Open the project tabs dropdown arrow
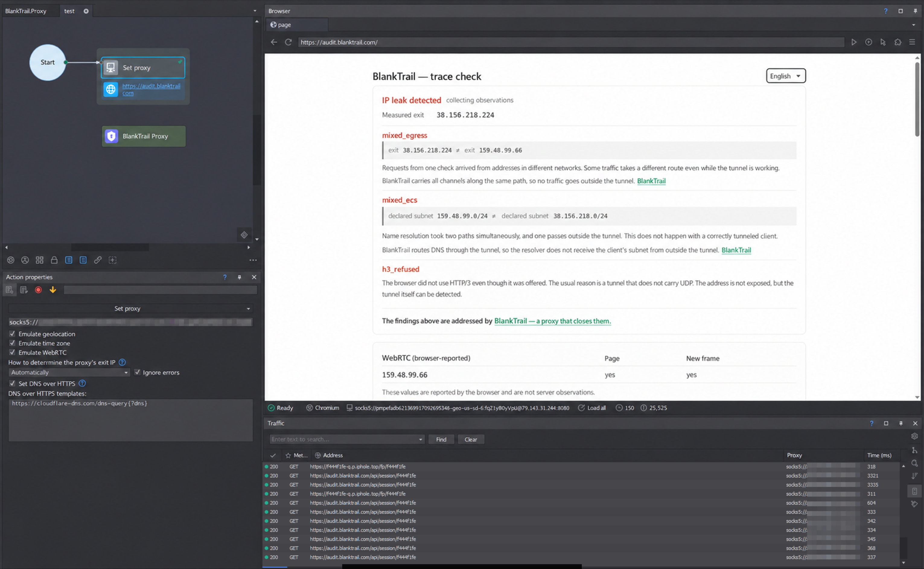 [x=255, y=11]
